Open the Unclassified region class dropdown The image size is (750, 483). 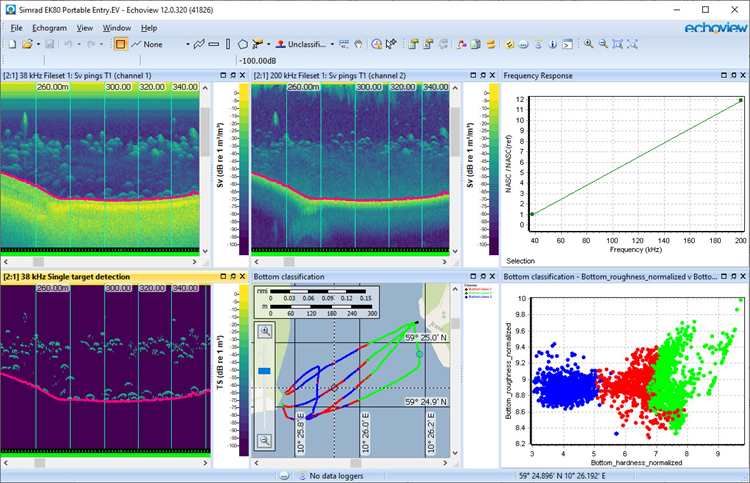pyautogui.click(x=331, y=44)
